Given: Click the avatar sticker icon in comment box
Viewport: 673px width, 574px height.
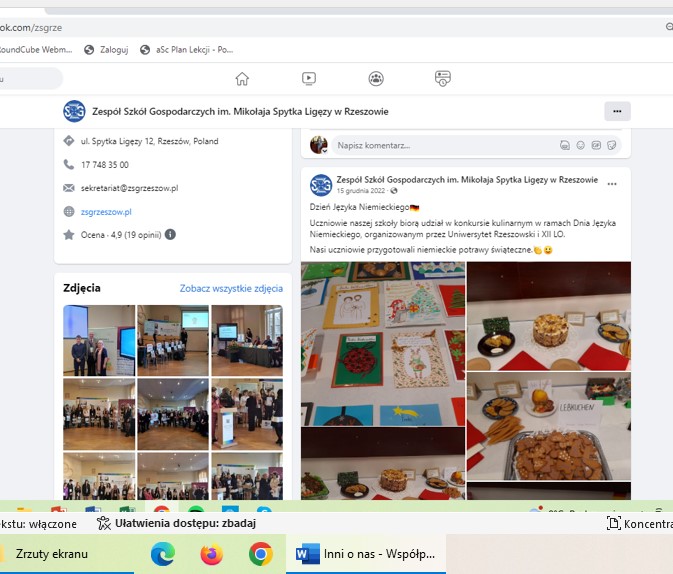Looking at the screenshot, I should click(x=565, y=145).
